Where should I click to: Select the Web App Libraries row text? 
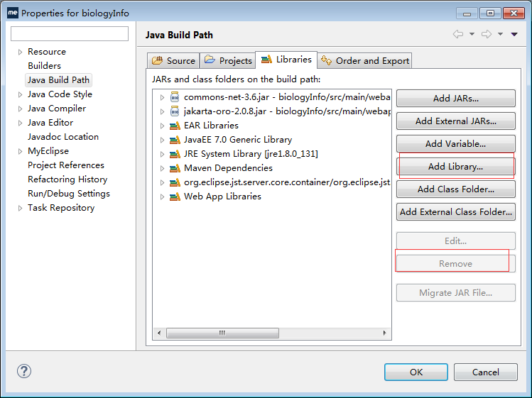[222, 197]
